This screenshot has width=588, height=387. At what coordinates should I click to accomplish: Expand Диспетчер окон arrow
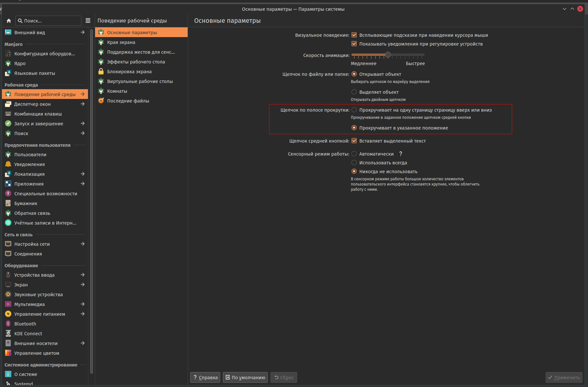(82, 104)
